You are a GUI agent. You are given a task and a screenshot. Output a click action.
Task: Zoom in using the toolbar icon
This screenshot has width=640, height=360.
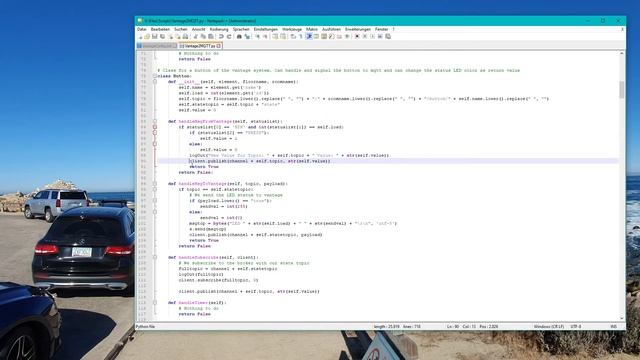(x=258, y=36)
